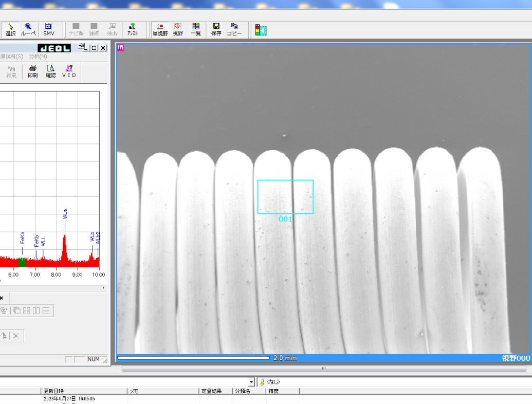The image size is (532, 404).
Task: Copy image with the コピー icon
Action: point(234,29)
